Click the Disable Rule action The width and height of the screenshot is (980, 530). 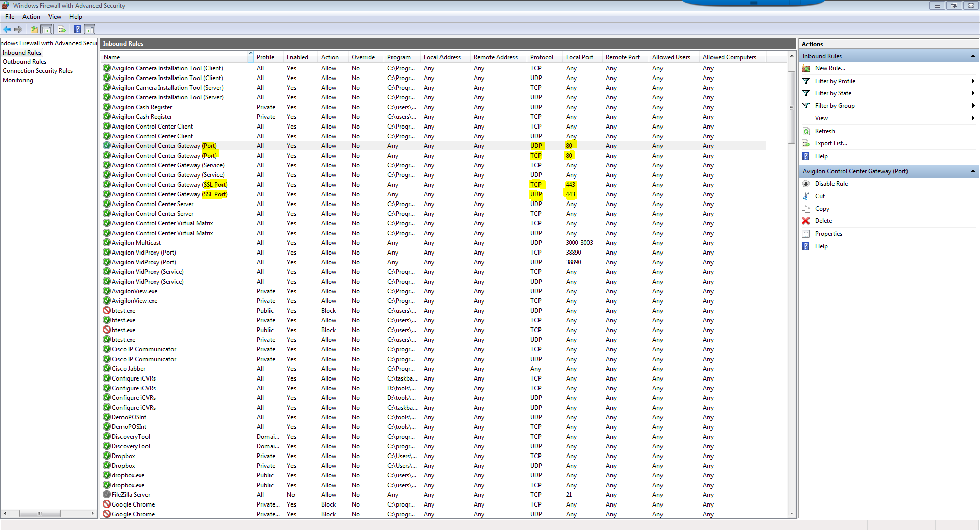[831, 184]
